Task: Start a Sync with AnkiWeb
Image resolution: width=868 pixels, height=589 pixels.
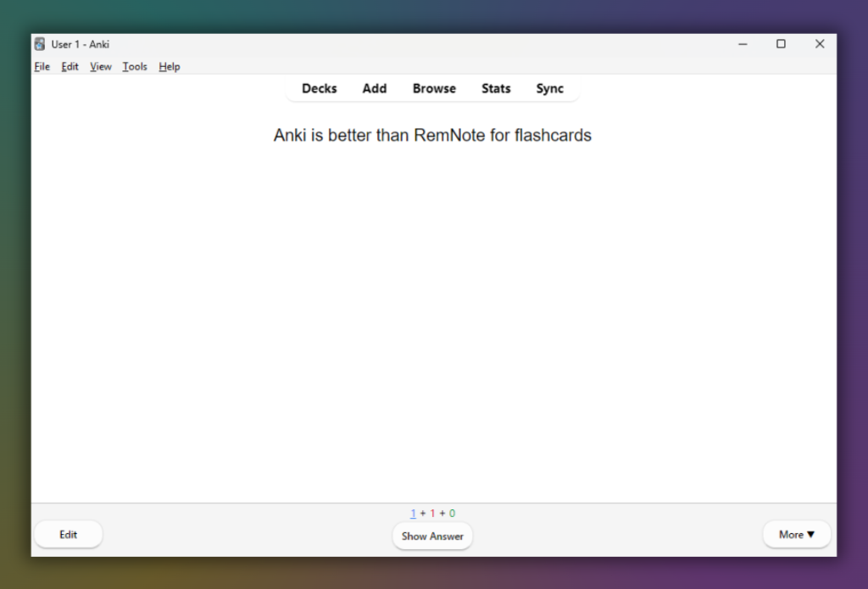Action: (x=549, y=88)
